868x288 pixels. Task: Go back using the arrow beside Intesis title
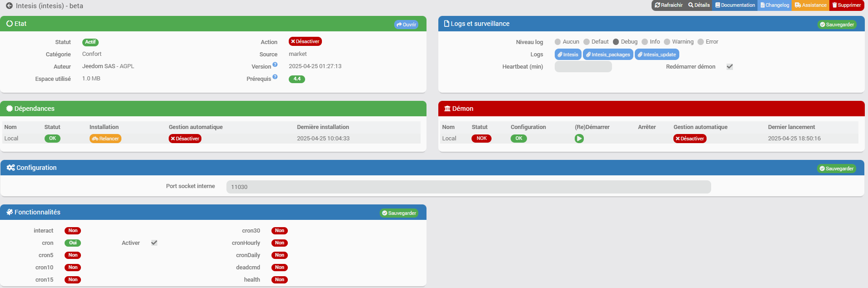click(9, 6)
